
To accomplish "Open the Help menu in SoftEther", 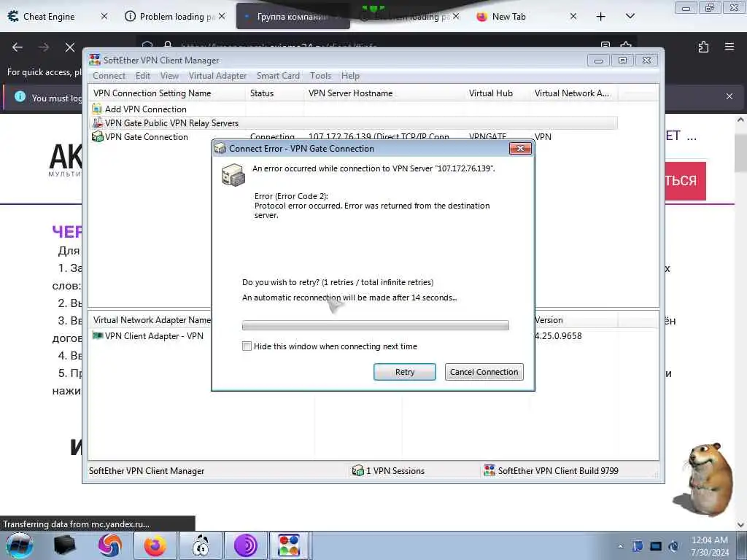I will (350, 76).
